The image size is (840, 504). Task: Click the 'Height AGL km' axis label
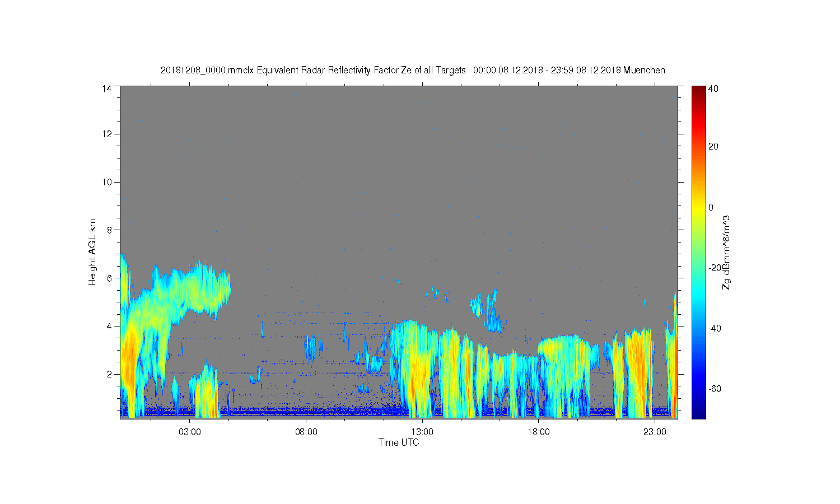[x=92, y=252]
